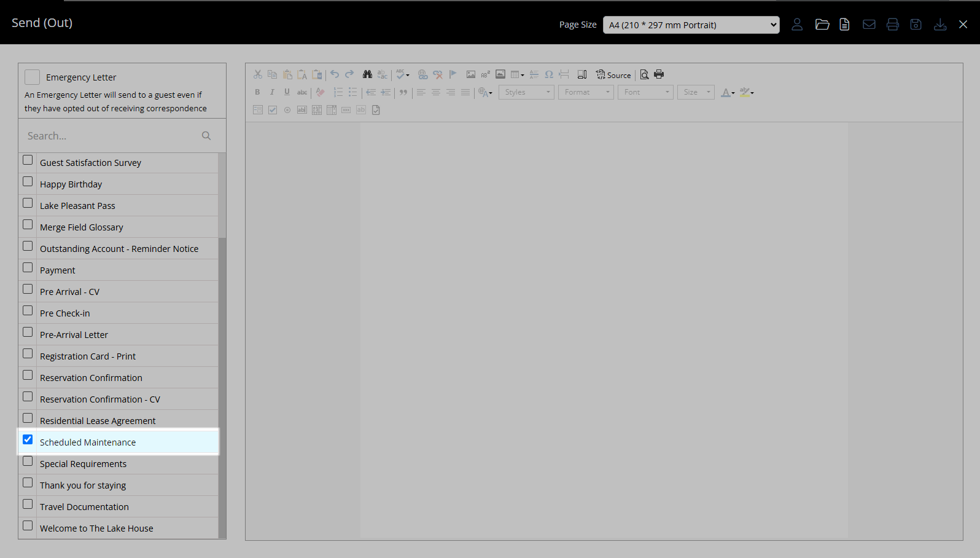Click the download icon in header
980x558 pixels.
939,25
